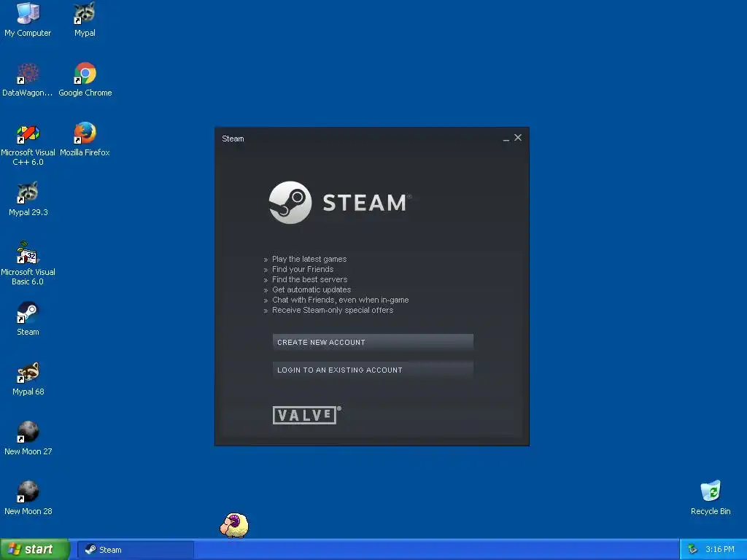Open the My Computer desktop icon

click(x=28, y=19)
